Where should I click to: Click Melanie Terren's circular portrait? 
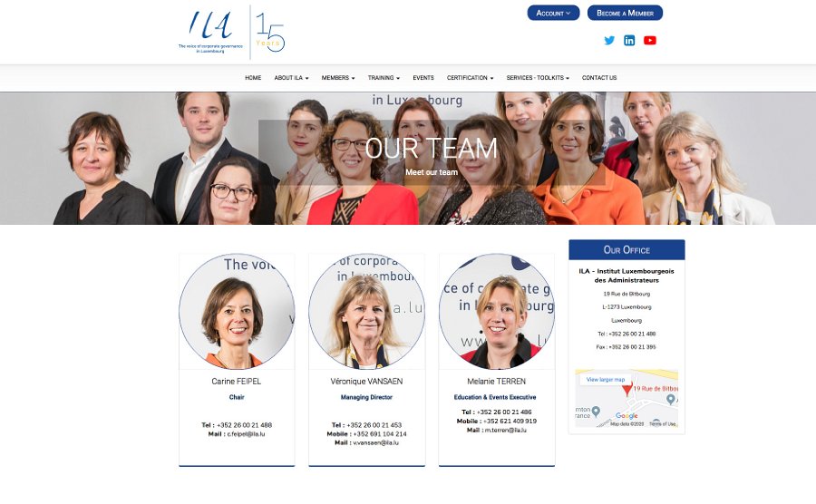coord(497,311)
